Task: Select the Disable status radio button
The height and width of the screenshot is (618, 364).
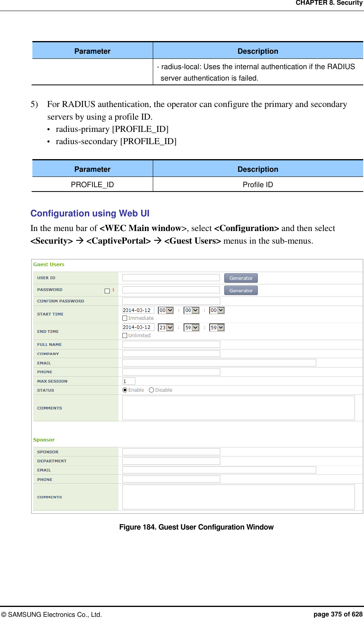Action: [x=151, y=390]
